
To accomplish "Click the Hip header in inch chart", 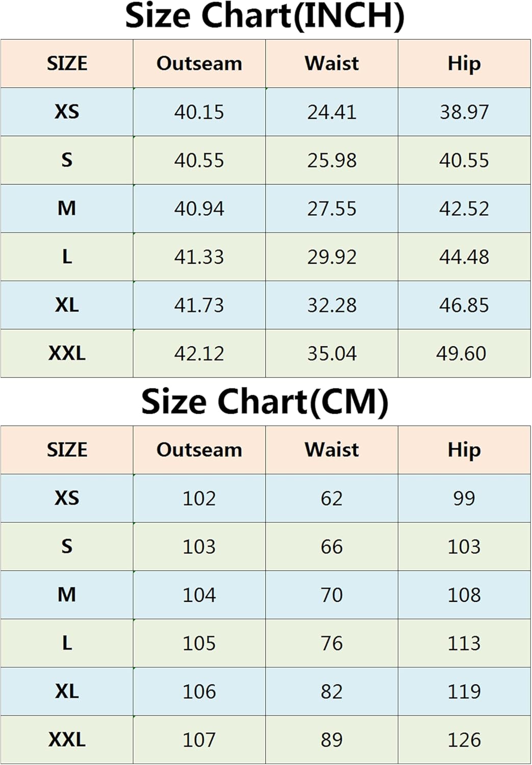I will click(464, 64).
